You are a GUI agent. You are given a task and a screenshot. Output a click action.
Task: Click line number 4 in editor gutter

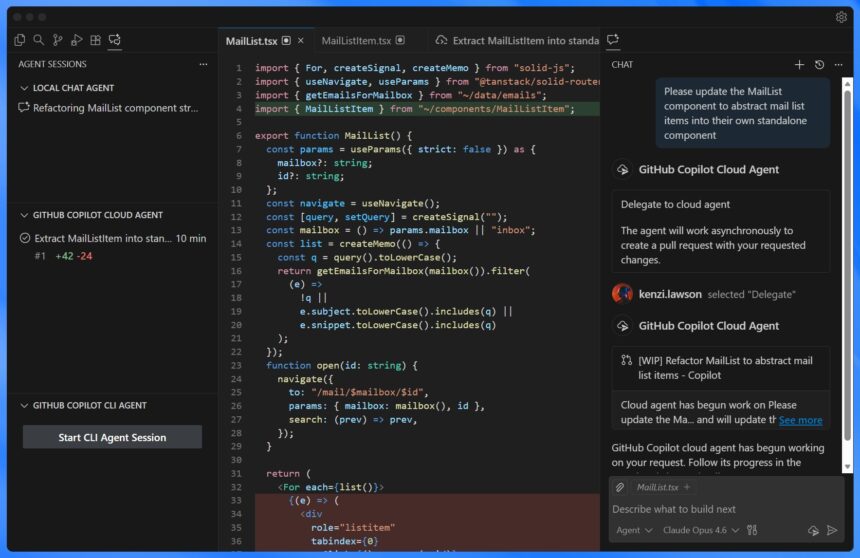pos(238,109)
